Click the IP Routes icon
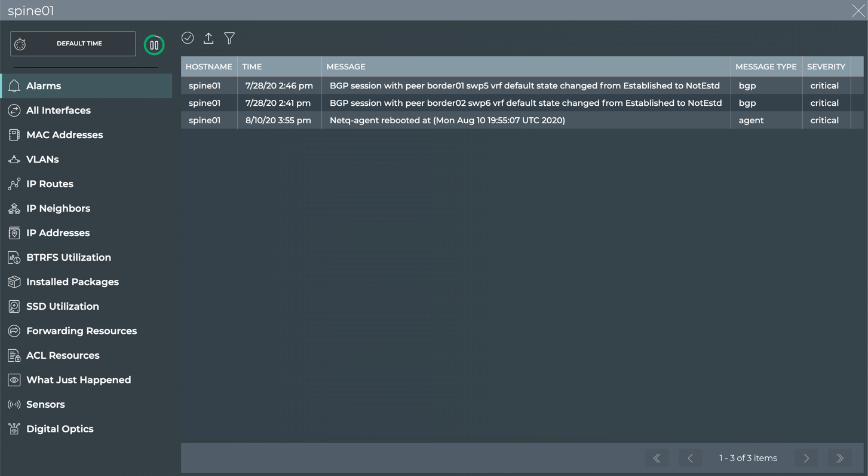Viewport: 868px width, 476px height. 14,184
